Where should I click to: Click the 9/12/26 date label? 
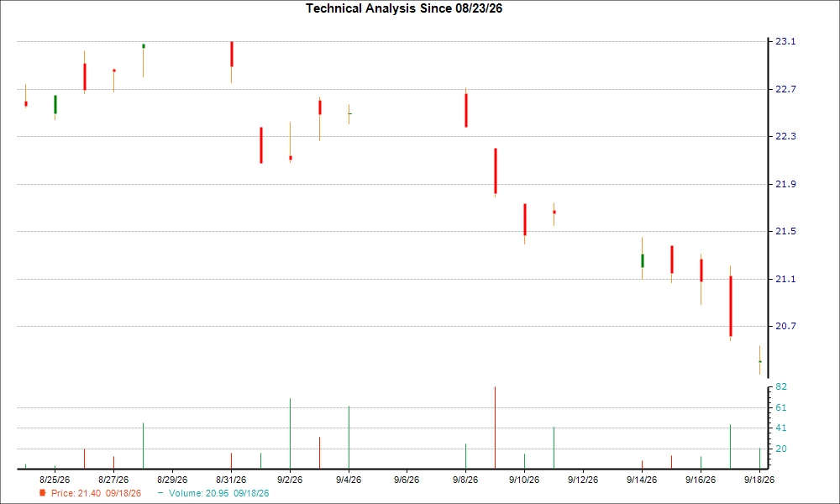583,480
